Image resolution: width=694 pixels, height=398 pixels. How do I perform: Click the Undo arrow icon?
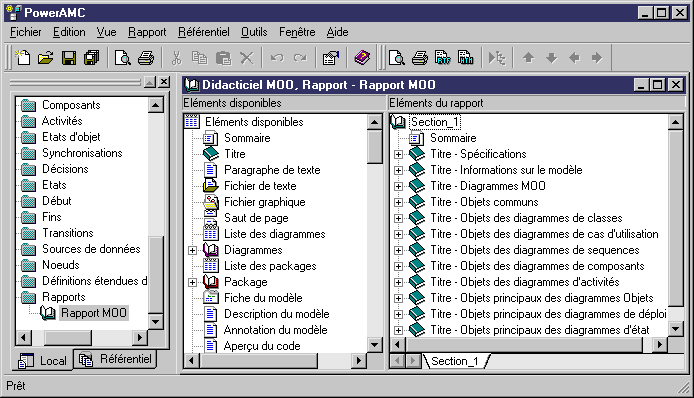click(x=277, y=58)
